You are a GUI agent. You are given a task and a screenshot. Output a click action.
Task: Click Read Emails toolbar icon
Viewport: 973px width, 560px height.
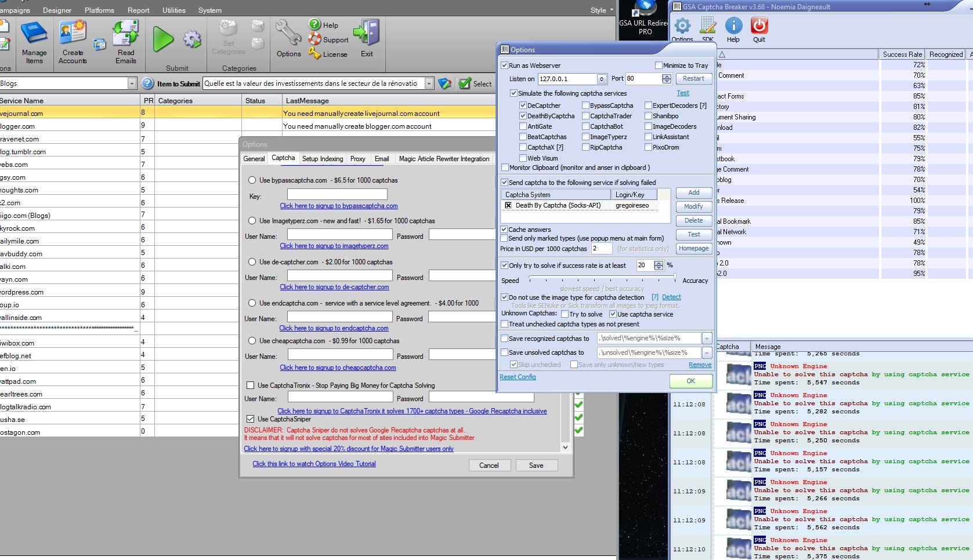pos(125,33)
